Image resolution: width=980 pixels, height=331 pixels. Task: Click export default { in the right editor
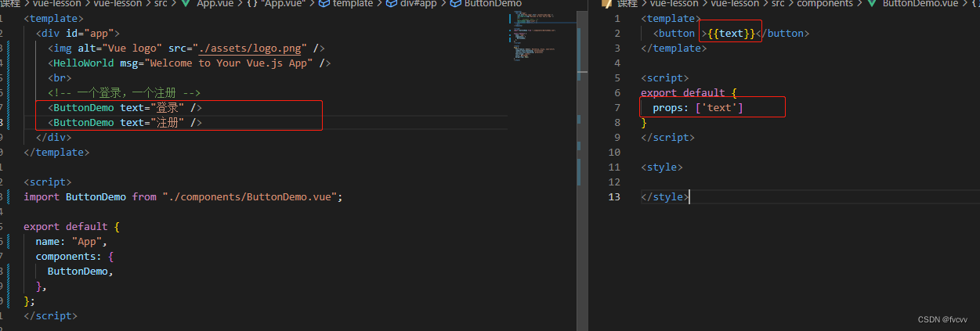689,92
